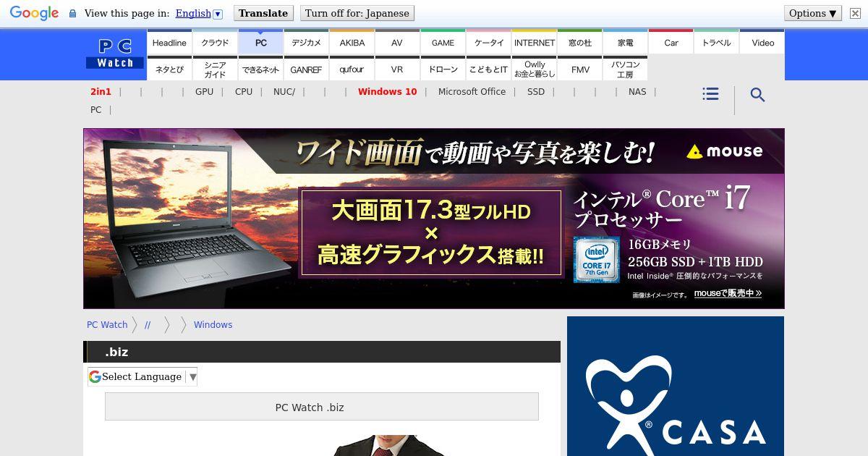The image size is (868, 456).
Task: Click the PC Watch breadcrumb link
Action: point(107,325)
